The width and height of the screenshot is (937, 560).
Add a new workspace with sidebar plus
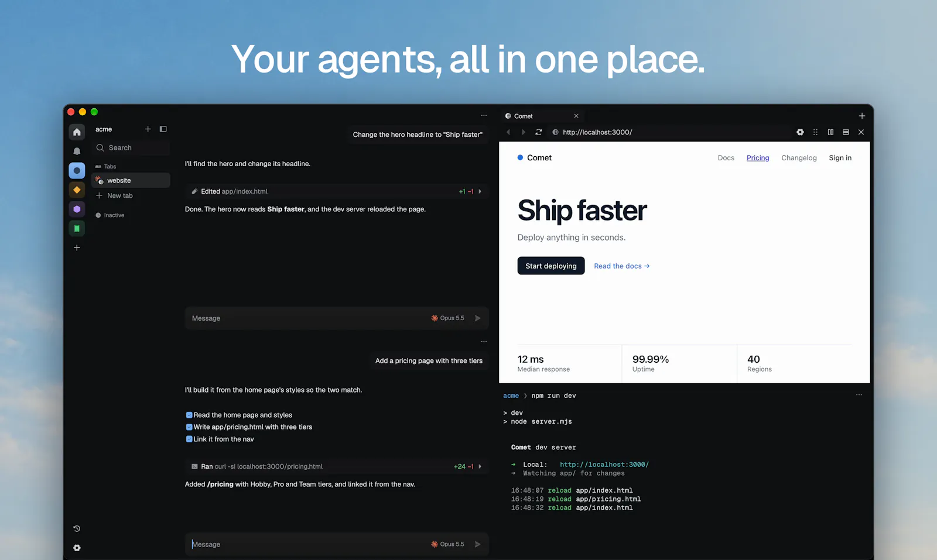(77, 248)
